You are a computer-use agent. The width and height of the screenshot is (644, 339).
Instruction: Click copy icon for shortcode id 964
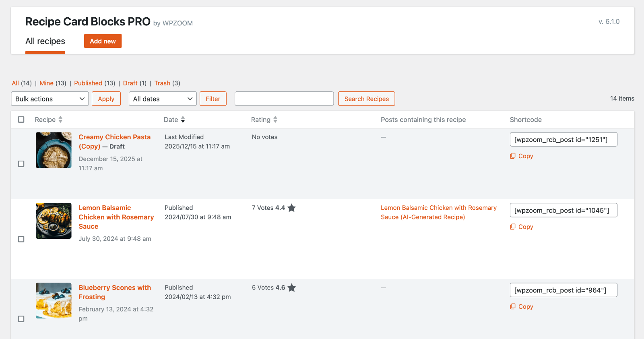(513, 306)
